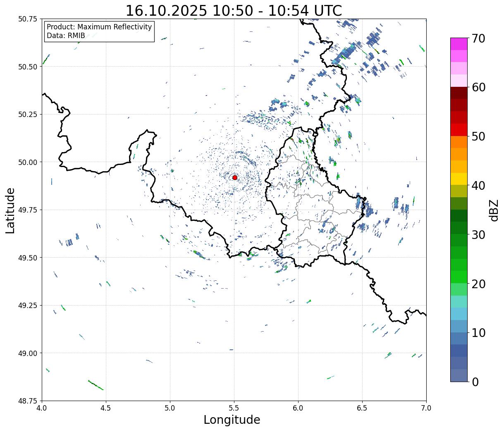
Task: Click the longitude tick label 6.0
Action: (298, 408)
